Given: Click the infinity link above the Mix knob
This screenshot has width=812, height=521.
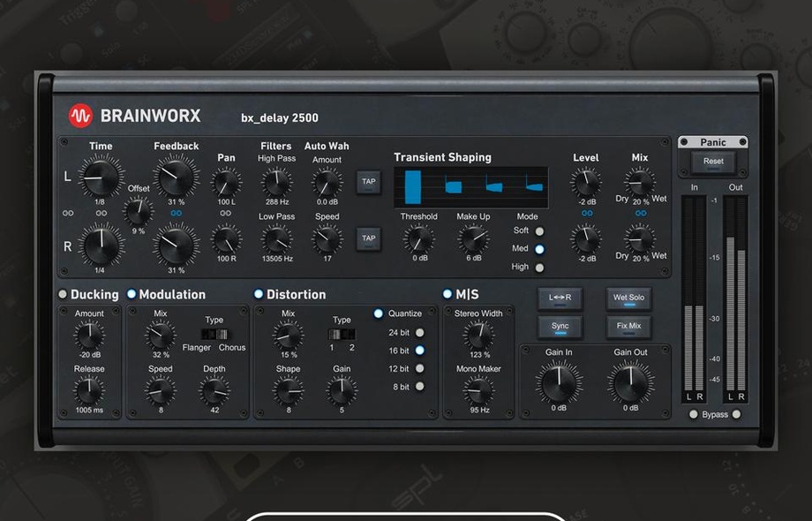Looking at the screenshot, I should tap(640, 213).
